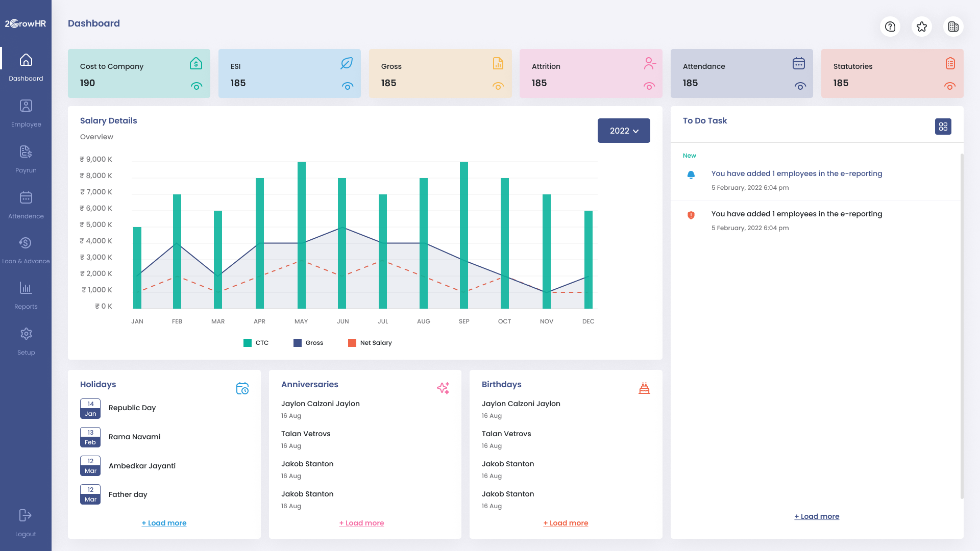The height and width of the screenshot is (551, 980).
Task: Click the Logout icon
Action: [x=26, y=515]
